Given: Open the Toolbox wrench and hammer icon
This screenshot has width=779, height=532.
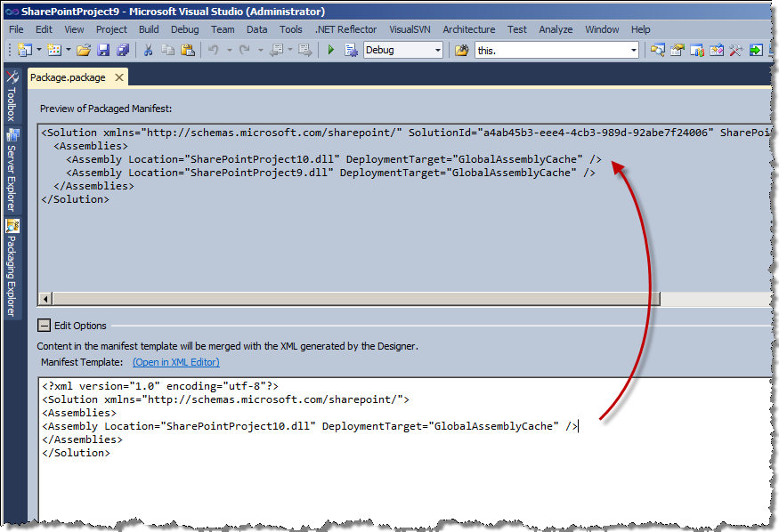Looking at the screenshot, I should [x=735, y=50].
